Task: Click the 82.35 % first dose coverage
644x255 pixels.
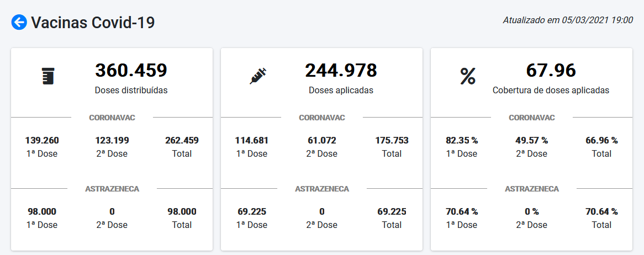Action: (x=462, y=140)
